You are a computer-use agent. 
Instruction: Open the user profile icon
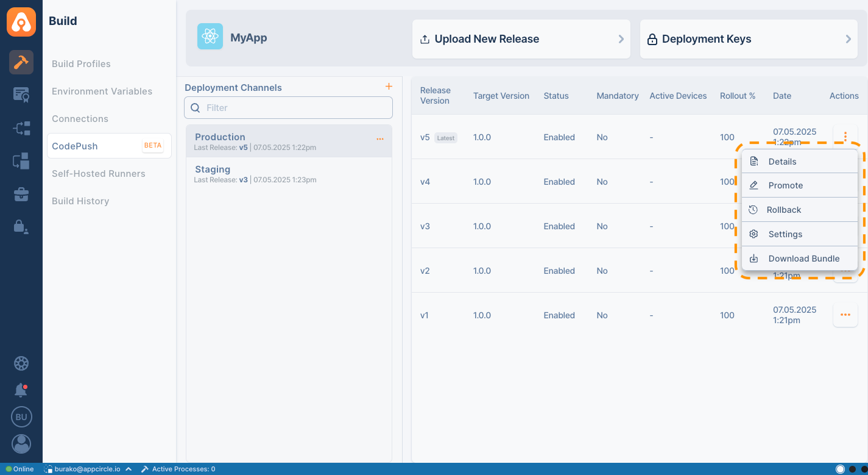click(x=21, y=443)
